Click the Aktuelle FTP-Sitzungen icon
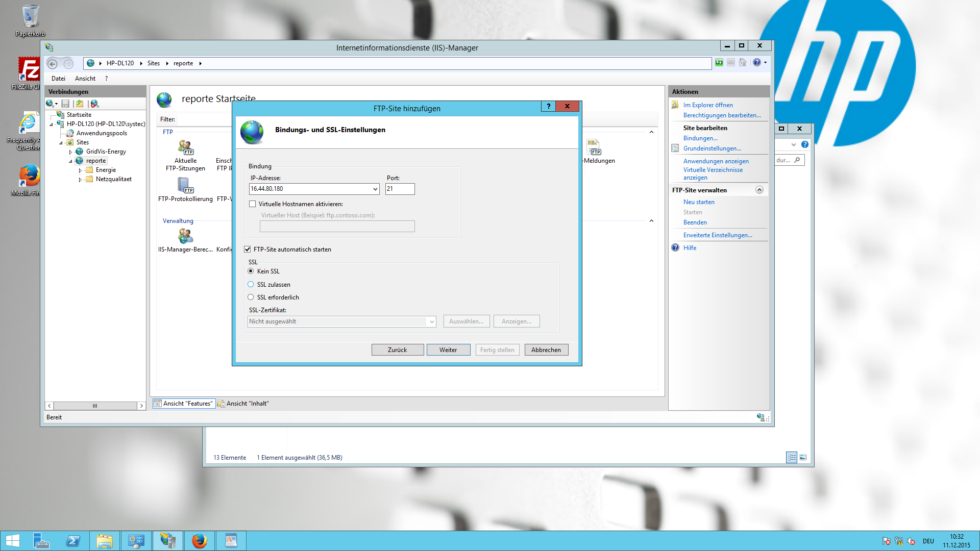980x551 pixels. 185,147
